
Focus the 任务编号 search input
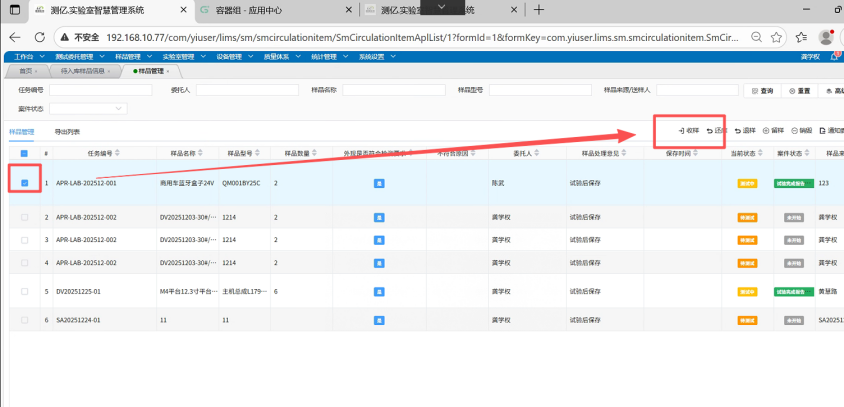tap(101, 90)
